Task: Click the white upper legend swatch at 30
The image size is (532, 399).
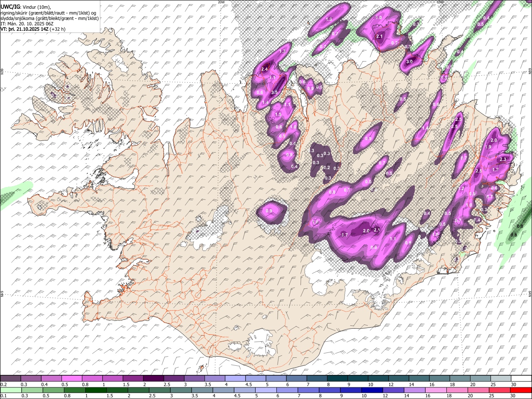Action: [x=521, y=378]
